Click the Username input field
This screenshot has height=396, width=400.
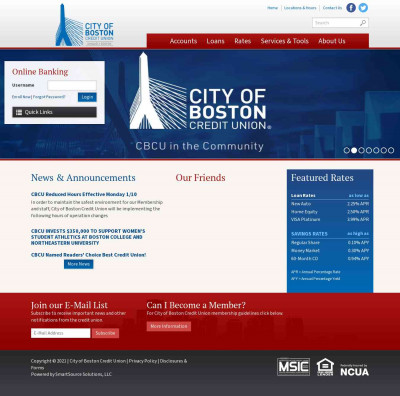pyautogui.click(x=72, y=85)
